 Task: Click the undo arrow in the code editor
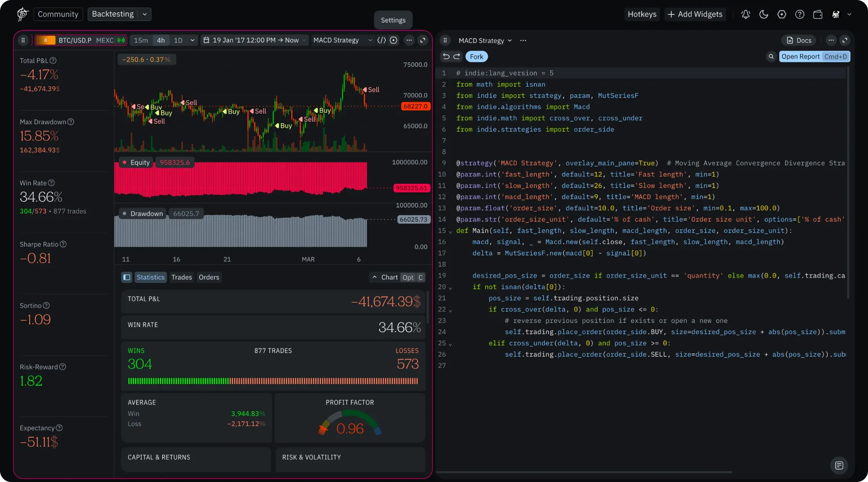[446, 56]
